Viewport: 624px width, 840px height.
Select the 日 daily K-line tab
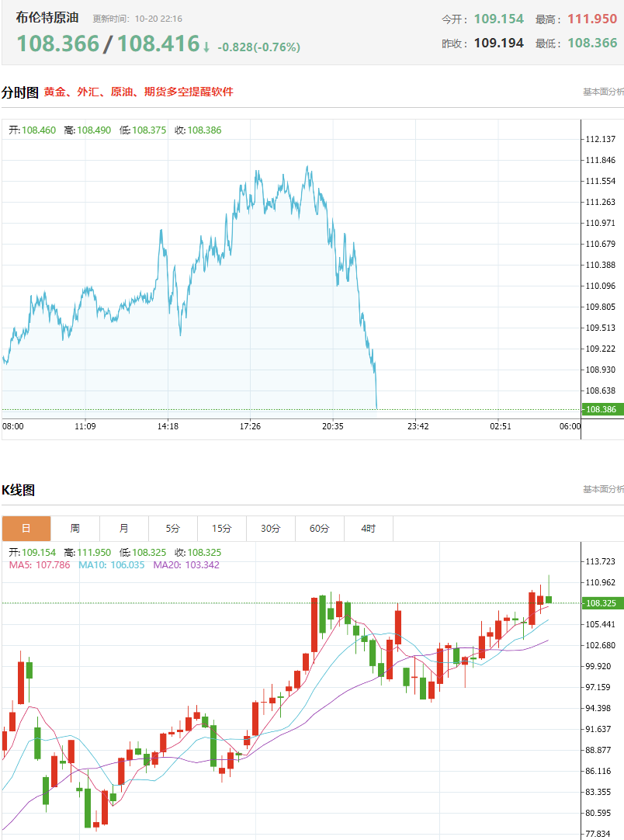(x=26, y=529)
